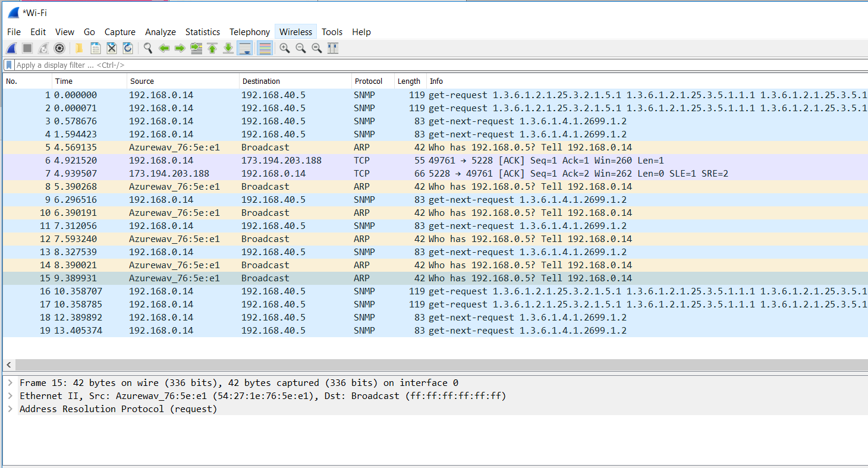Open the Go menu
868x468 pixels.
click(x=89, y=32)
